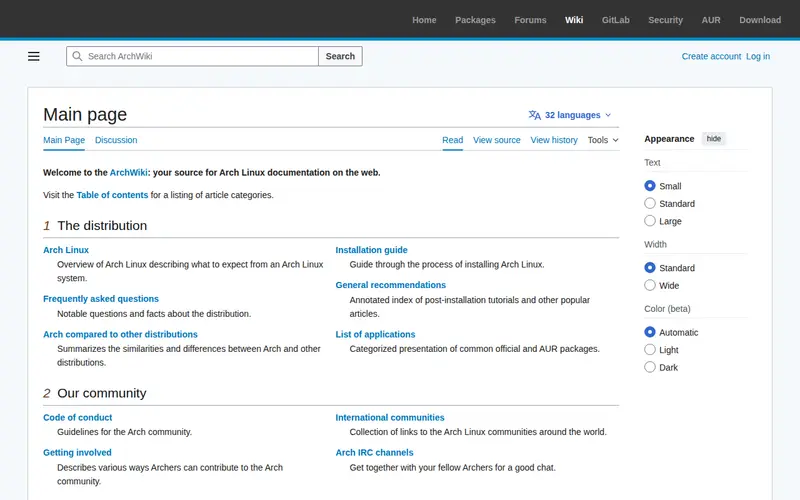
Task: Open Download in top navigation
Action: 760,20
